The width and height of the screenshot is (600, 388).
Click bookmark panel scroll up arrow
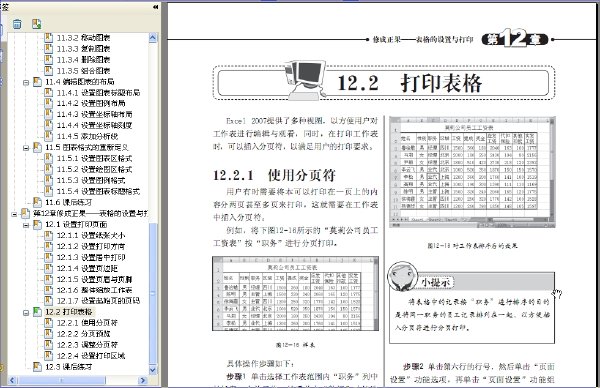pos(153,37)
